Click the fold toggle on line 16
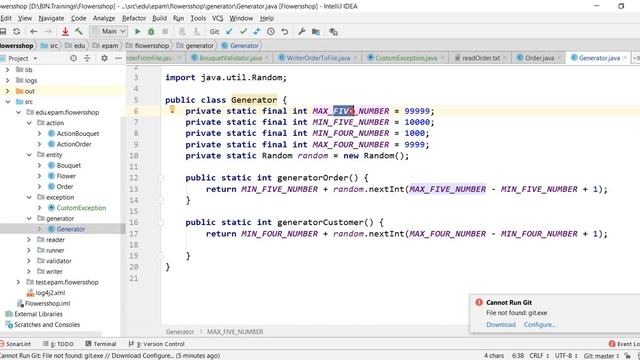640x360 pixels. (x=161, y=222)
